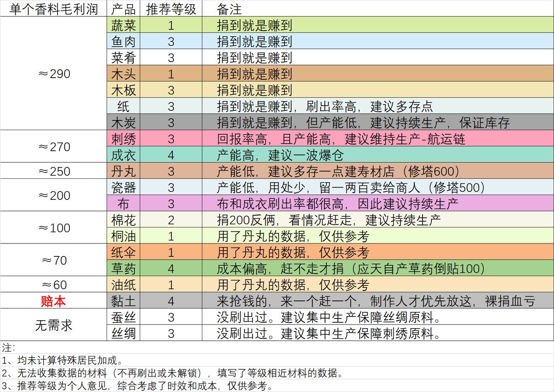Image resolution: width=554 pixels, height=392 pixels.
Task: Select the ≈70 profit cell
Action: pyautogui.click(x=53, y=260)
